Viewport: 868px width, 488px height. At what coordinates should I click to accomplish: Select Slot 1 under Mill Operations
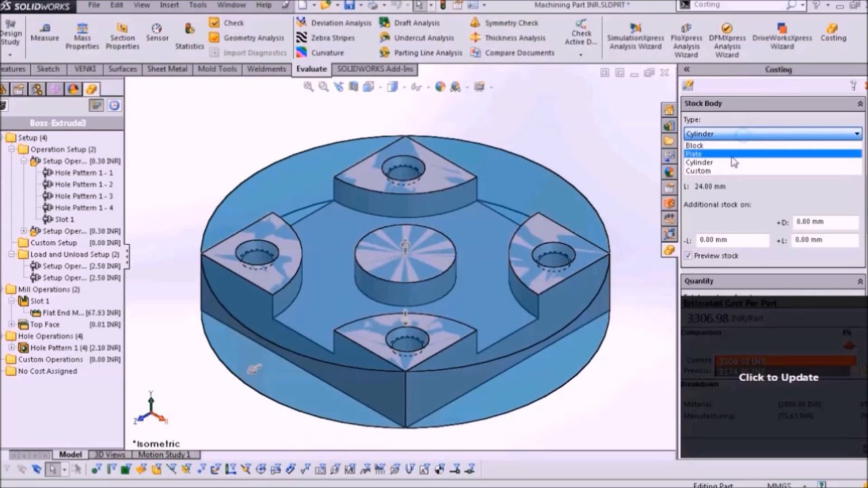tap(35, 301)
